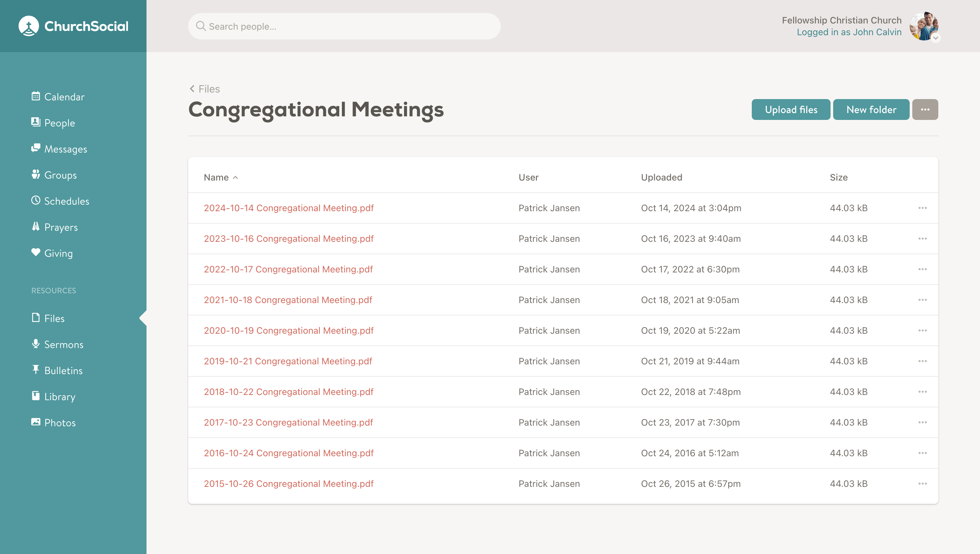Click the Giving heart icon
This screenshot has height=554, width=980.
point(35,253)
